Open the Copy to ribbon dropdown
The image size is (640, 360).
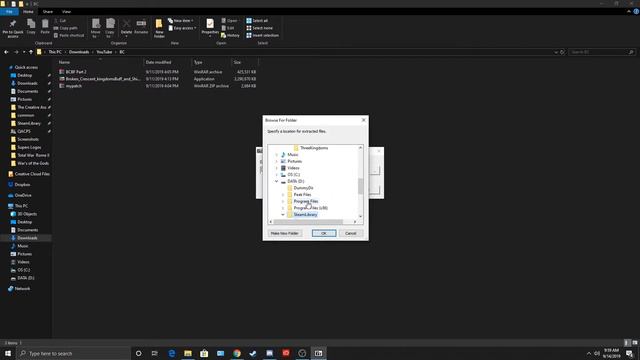pyautogui.click(x=110, y=28)
